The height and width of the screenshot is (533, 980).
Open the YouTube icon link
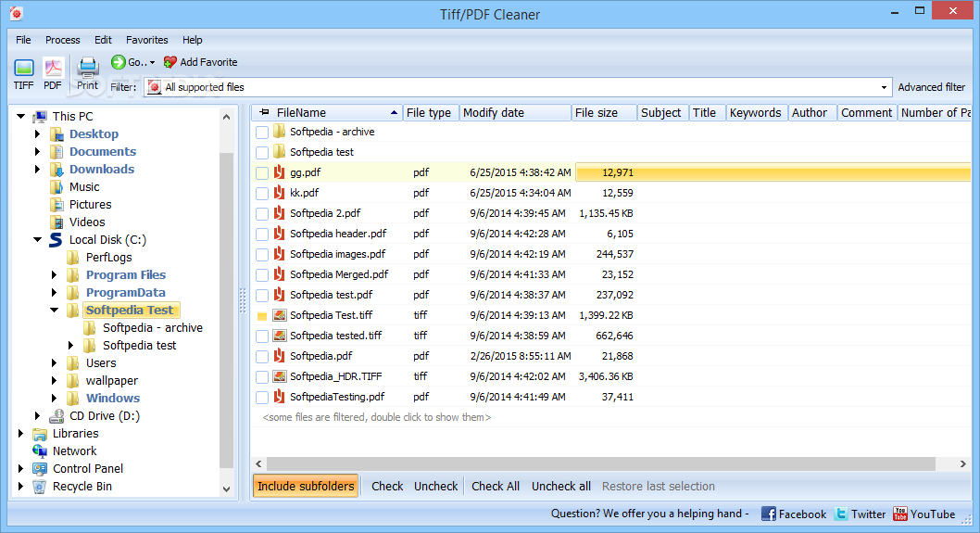(x=900, y=514)
